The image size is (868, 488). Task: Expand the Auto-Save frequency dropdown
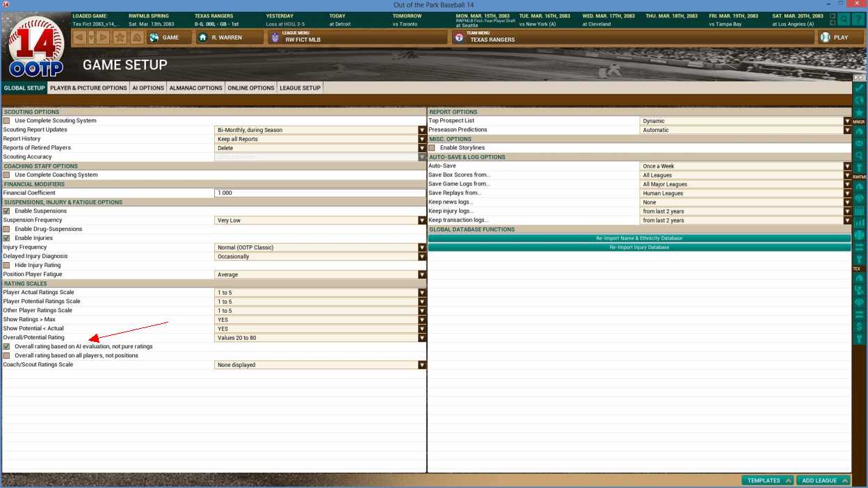coord(746,166)
